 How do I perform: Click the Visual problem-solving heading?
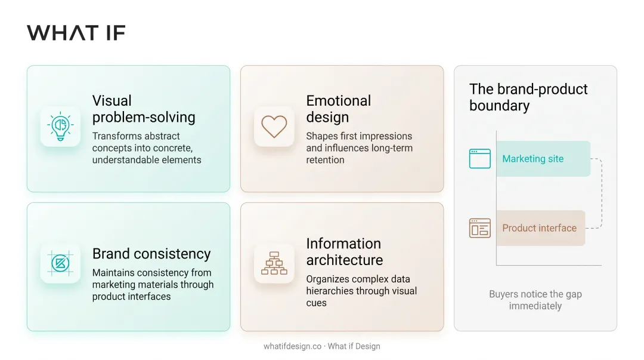tap(143, 109)
